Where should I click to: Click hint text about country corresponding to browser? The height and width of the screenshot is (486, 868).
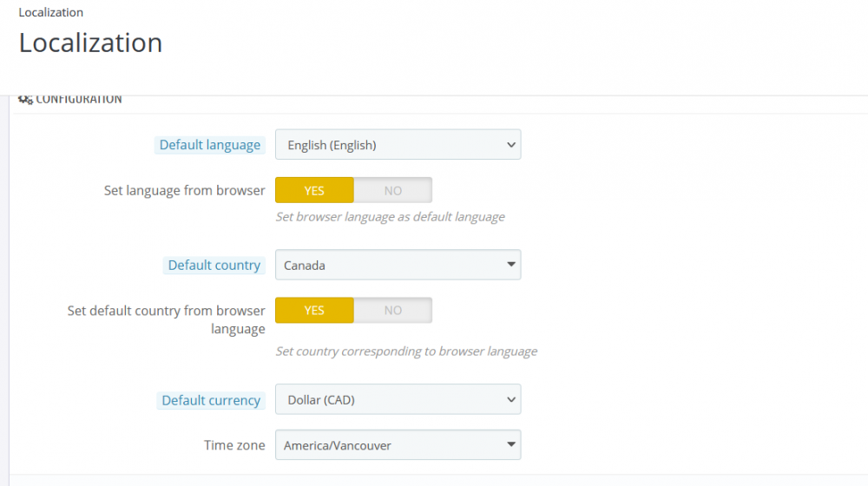pos(406,351)
